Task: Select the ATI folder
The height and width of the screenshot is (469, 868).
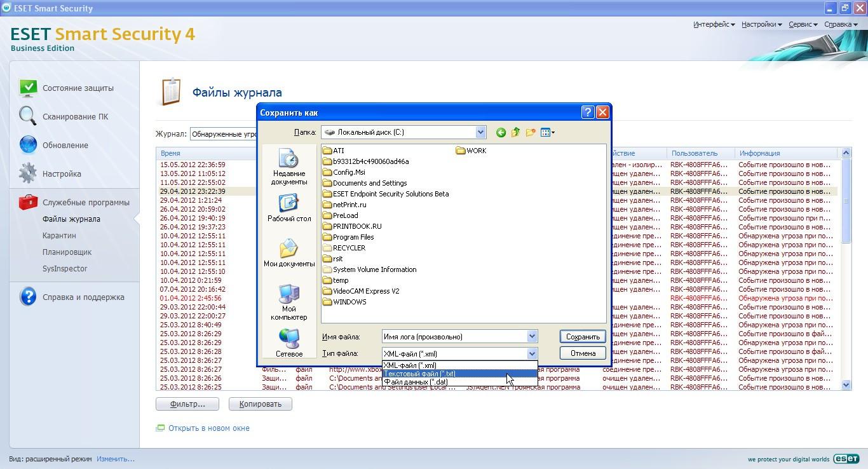Action: pyautogui.click(x=334, y=151)
